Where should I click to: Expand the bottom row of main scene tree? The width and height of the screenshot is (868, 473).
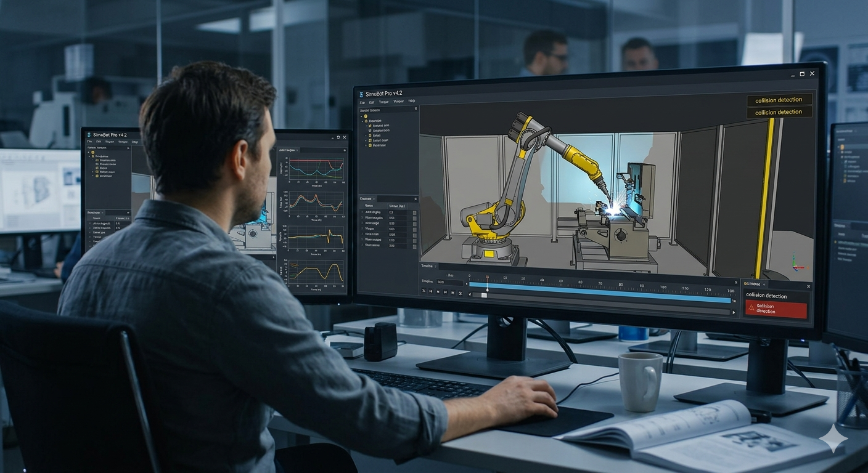[x=366, y=145]
